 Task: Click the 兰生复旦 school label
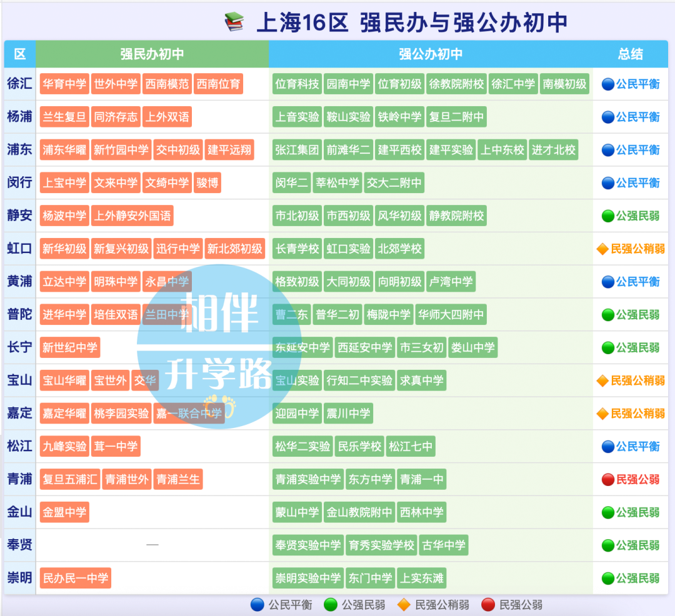[x=64, y=117]
